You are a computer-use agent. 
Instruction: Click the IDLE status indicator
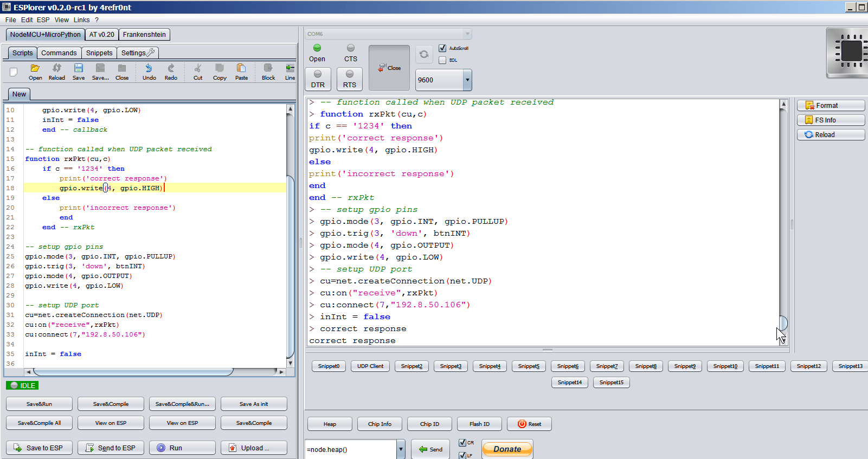[22, 385]
